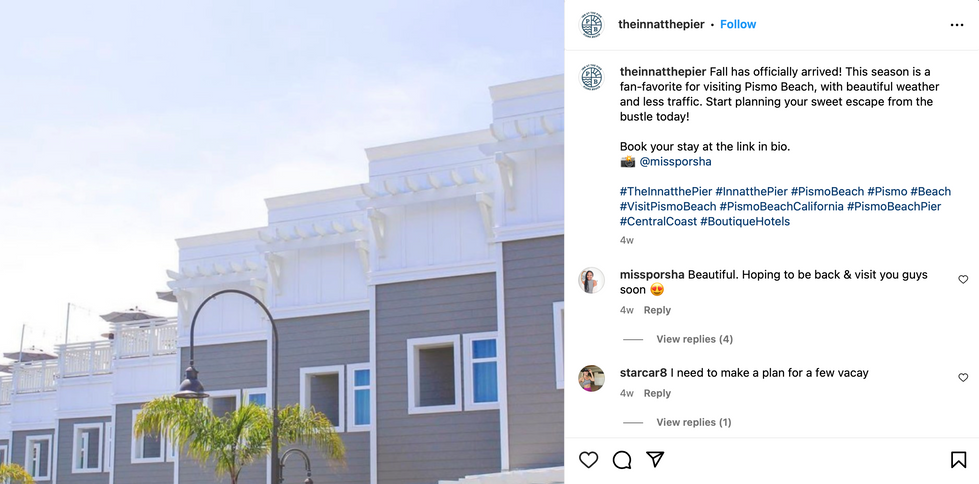Open starcar8's profile avatar

coord(591,378)
